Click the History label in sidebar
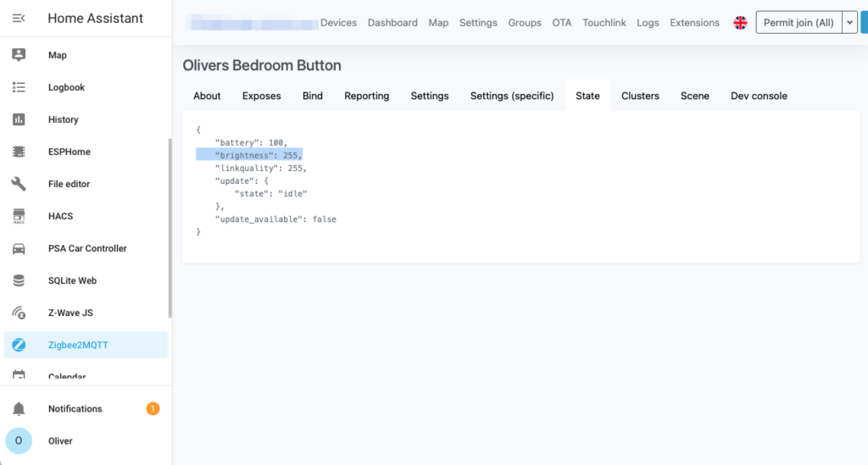 point(63,119)
